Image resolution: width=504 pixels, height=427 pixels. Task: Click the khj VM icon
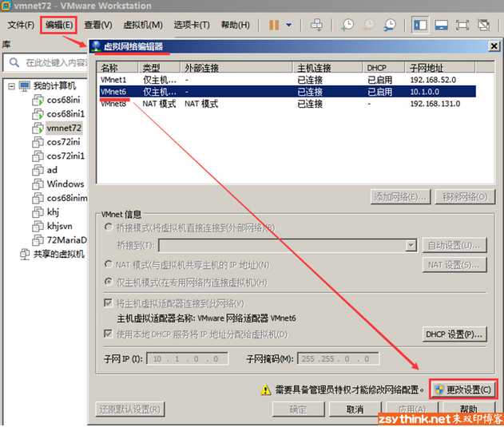(38, 212)
